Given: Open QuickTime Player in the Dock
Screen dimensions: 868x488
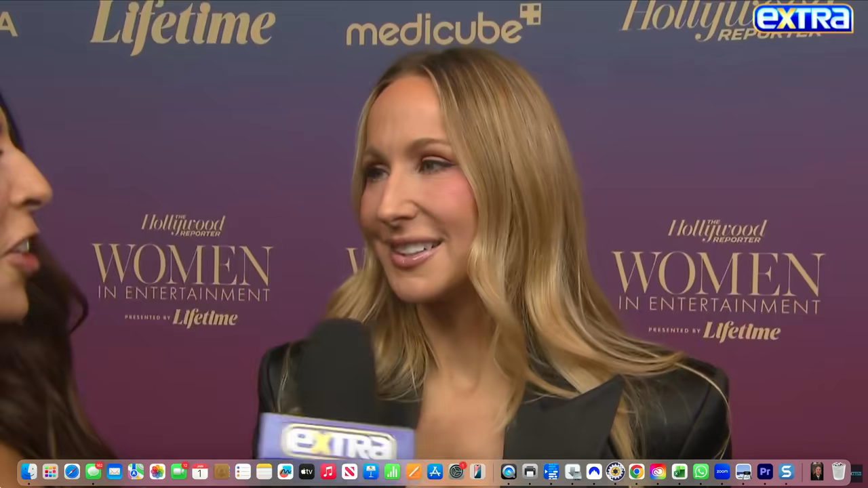Looking at the screenshot, I should tap(509, 472).
